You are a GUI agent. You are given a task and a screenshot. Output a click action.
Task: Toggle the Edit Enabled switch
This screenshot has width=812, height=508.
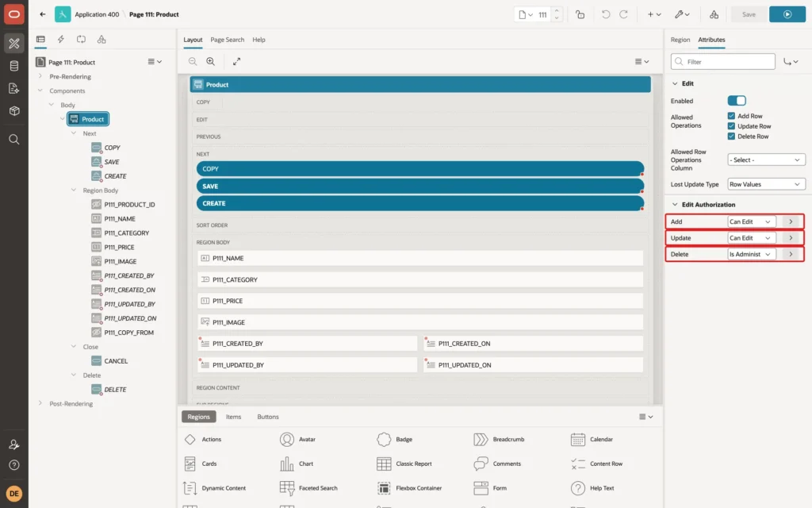click(737, 101)
